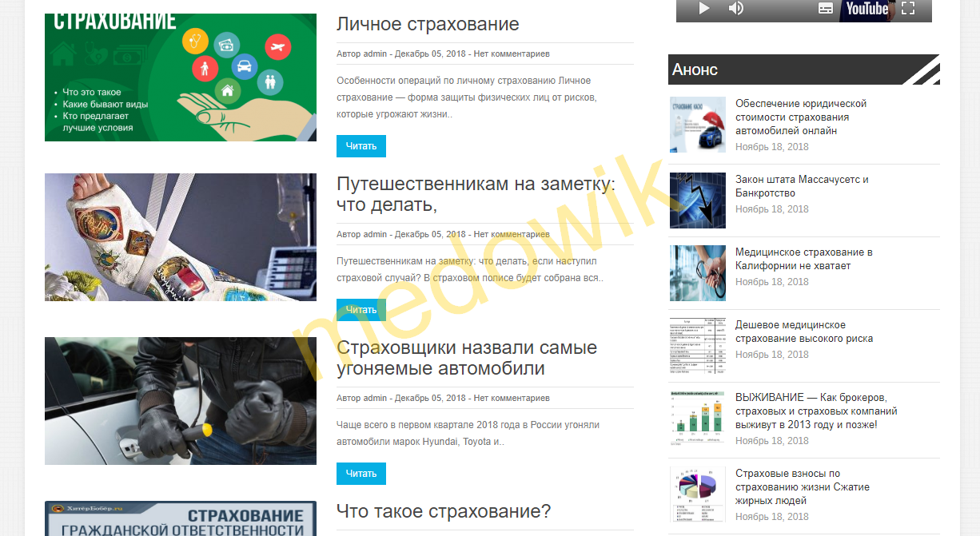
Task: Click date under 'Дешевое медицинское страхование высокого риска'
Action: (772, 355)
